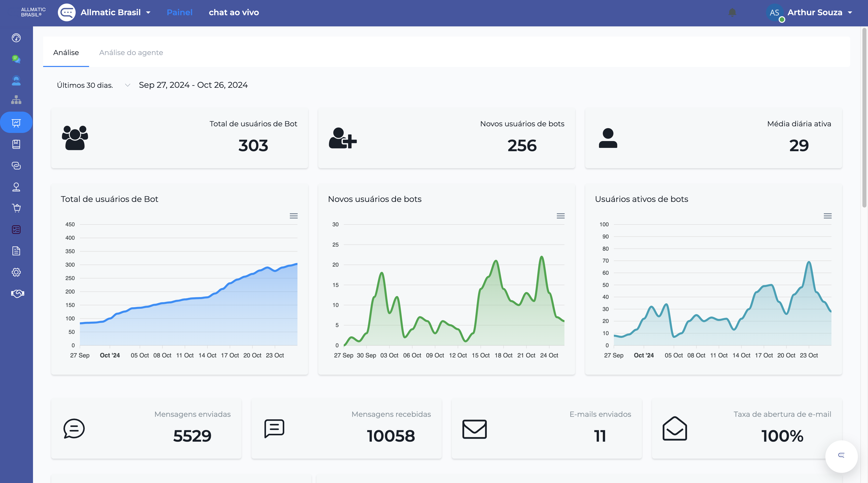Click the green chat bubbles sidebar icon
Screen dimensions: 868x483
[16, 59]
